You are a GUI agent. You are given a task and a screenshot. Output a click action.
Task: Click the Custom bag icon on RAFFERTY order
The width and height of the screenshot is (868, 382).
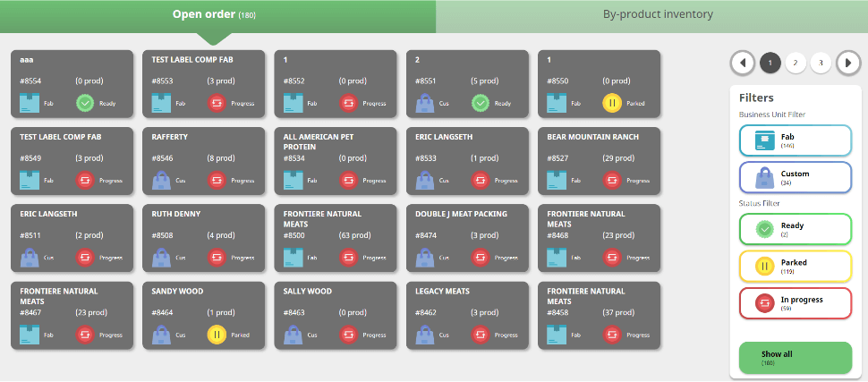[162, 181]
